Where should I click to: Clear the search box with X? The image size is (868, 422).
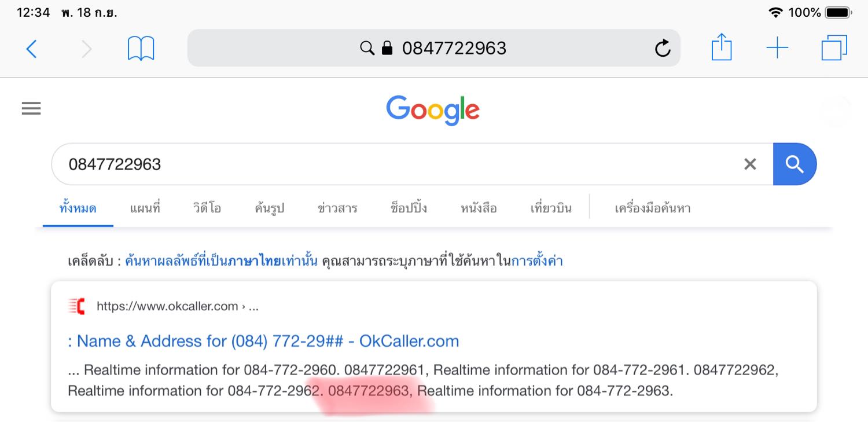[750, 164]
